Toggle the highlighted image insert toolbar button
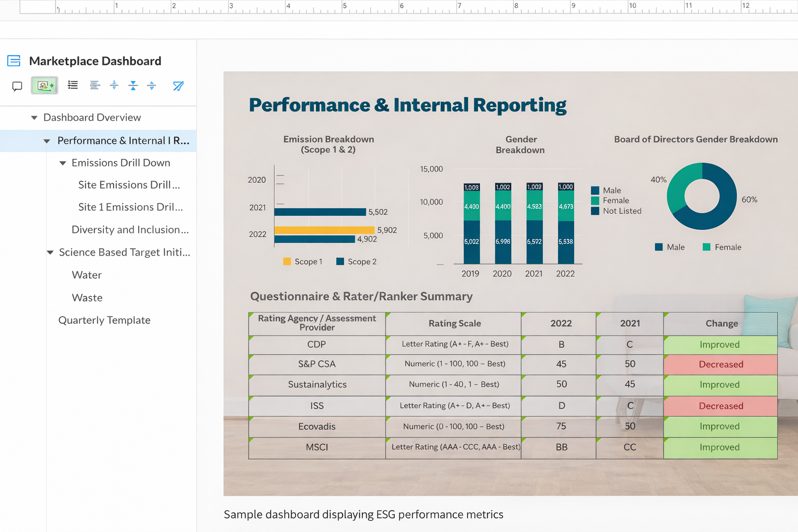The width and height of the screenshot is (798, 532). point(45,86)
